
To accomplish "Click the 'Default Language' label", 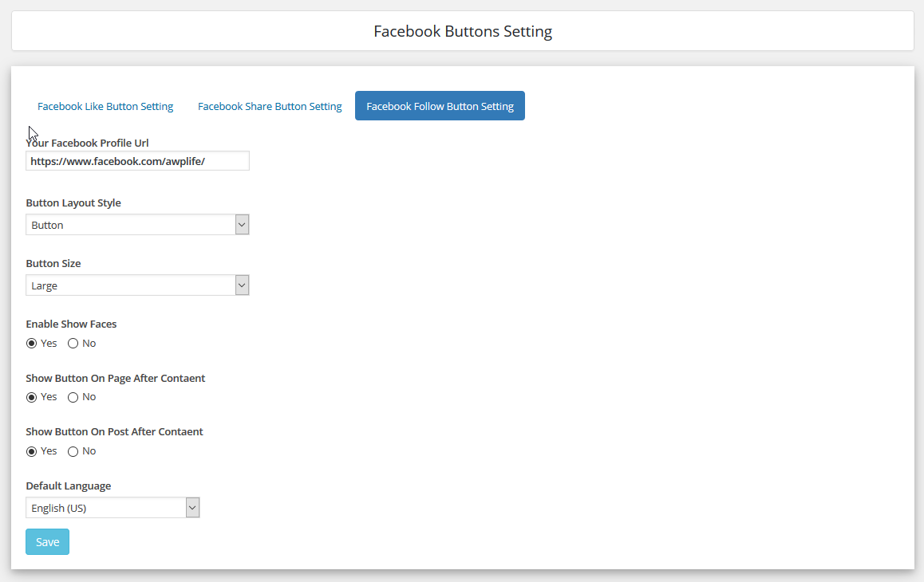I will (x=69, y=486).
